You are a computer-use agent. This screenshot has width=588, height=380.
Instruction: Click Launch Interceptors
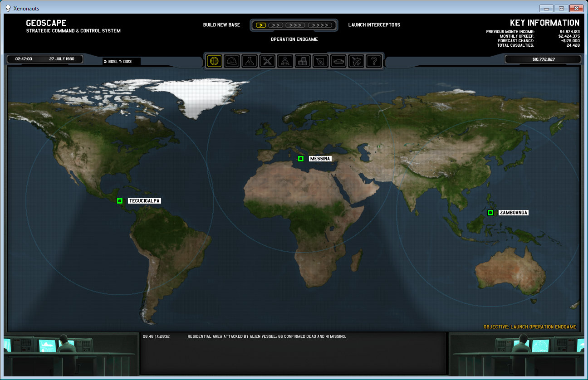coord(374,25)
